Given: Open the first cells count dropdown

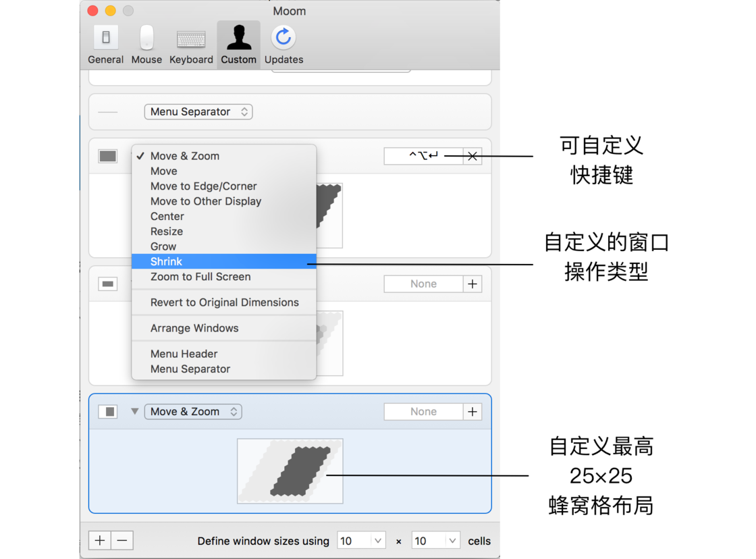Looking at the screenshot, I should tap(361, 541).
